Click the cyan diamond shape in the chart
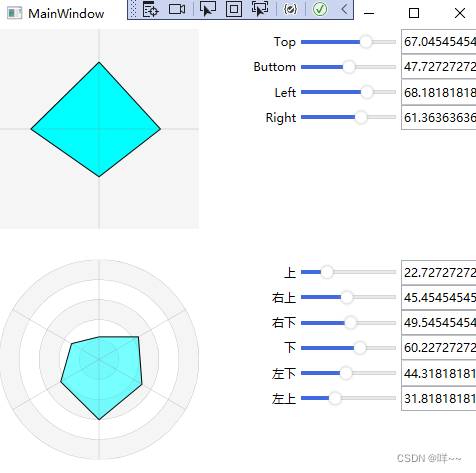This screenshot has height=473, width=476. [x=99, y=120]
